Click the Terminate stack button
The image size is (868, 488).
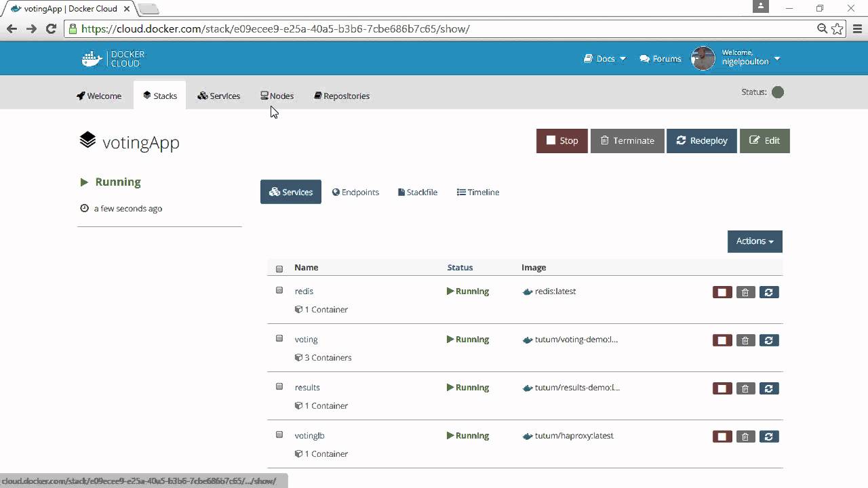[x=627, y=141]
